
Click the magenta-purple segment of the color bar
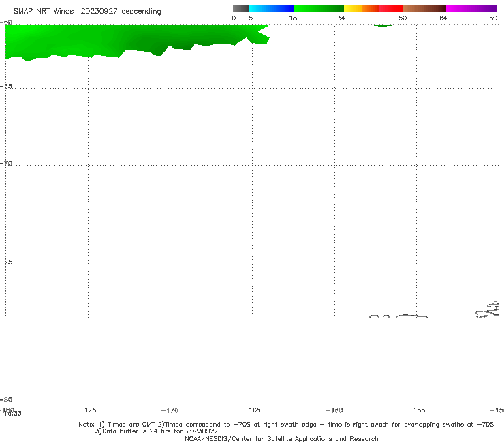pyautogui.click(x=471, y=8)
